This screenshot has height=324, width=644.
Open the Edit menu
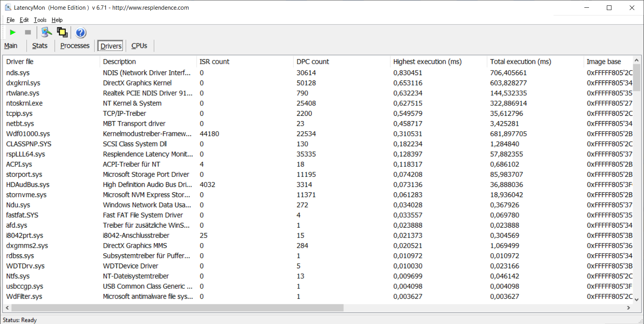tap(24, 20)
